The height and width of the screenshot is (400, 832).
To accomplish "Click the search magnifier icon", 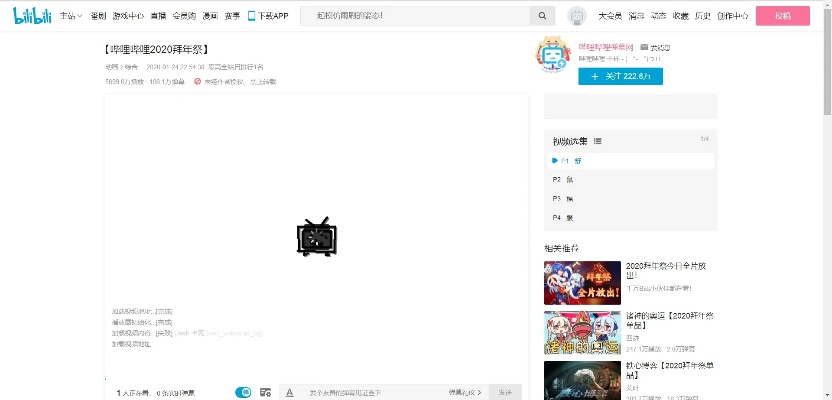I will [542, 16].
